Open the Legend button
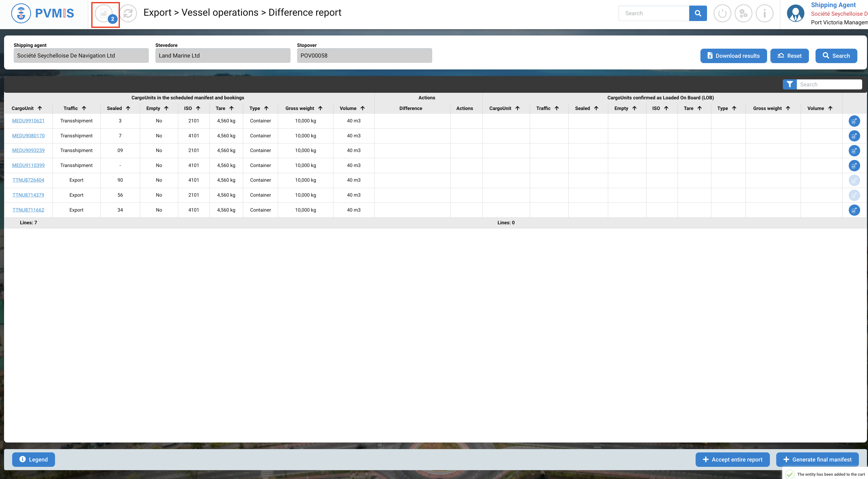 (33, 459)
